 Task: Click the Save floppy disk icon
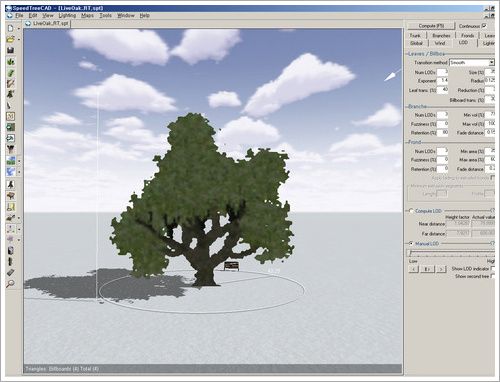(10, 50)
